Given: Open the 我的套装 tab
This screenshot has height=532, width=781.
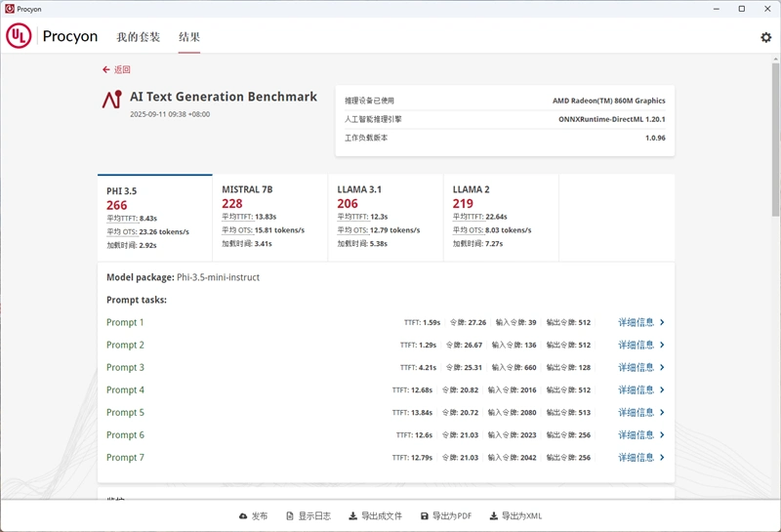Looking at the screenshot, I should click(x=139, y=37).
